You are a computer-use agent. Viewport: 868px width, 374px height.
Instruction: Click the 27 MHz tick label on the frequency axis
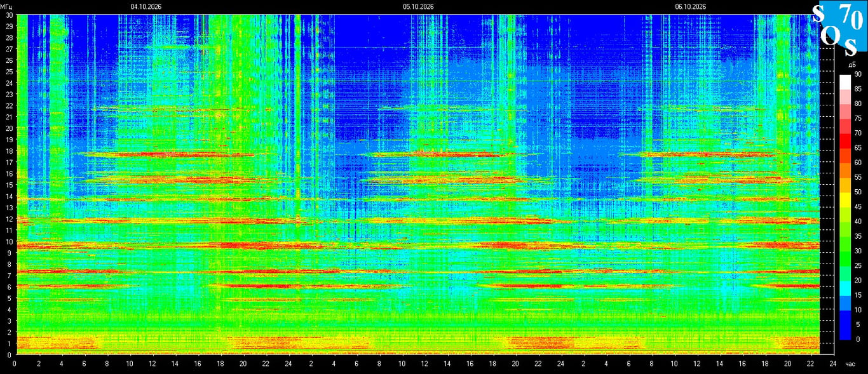tap(9, 49)
